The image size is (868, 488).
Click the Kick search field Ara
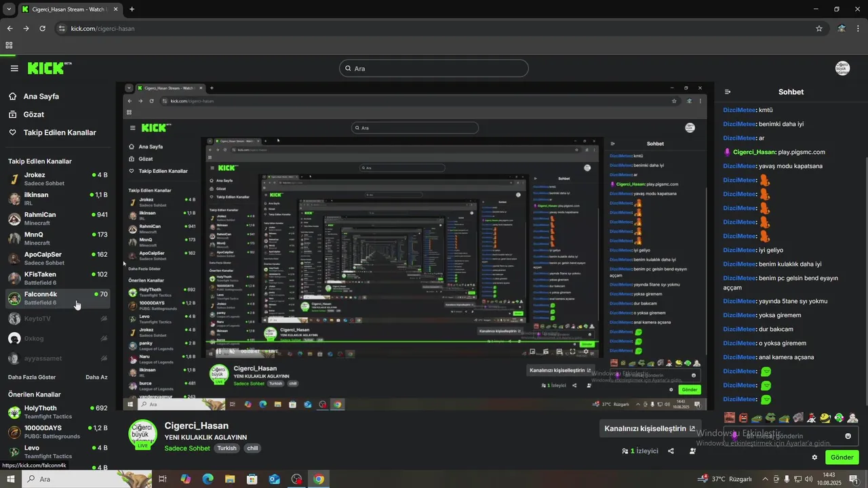[x=433, y=68]
